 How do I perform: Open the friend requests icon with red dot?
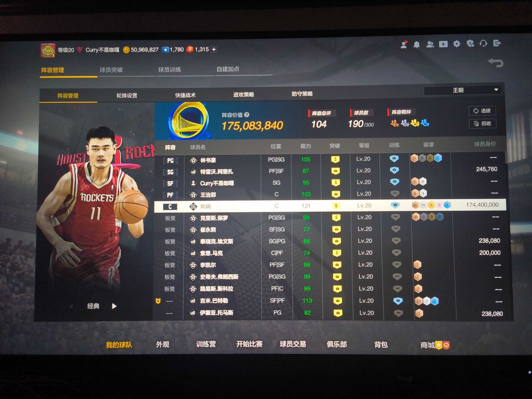pyautogui.click(x=404, y=44)
